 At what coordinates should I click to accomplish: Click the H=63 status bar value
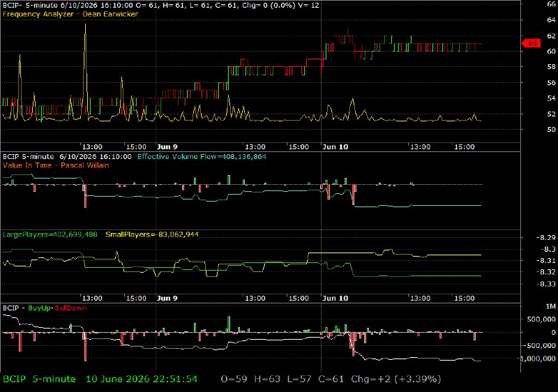(267, 379)
